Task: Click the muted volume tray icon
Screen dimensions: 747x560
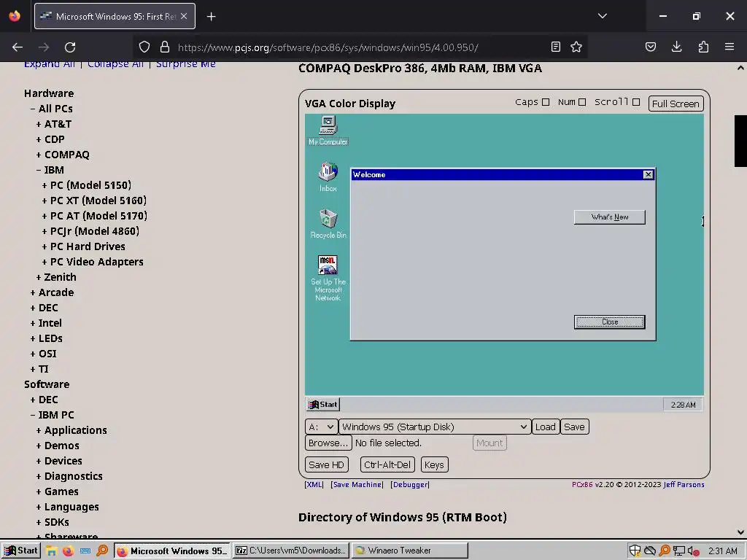Action: point(694,551)
